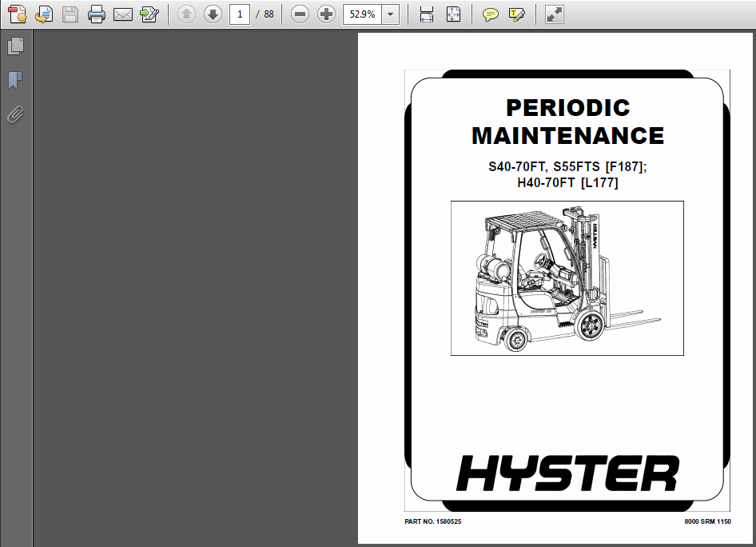Click the '8000 SRM 1150' text

click(x=708, y=521)
